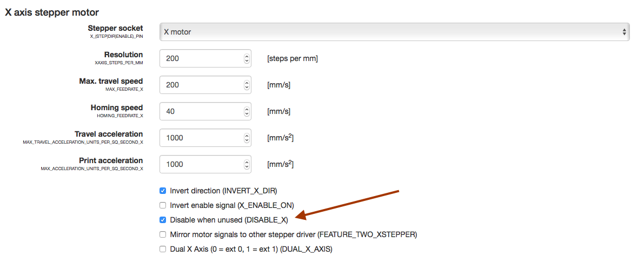Screen dimensions: 644x269
Task: Click the Travel acceleration input field
Action: pyautogui.click(x=201, y=138)
